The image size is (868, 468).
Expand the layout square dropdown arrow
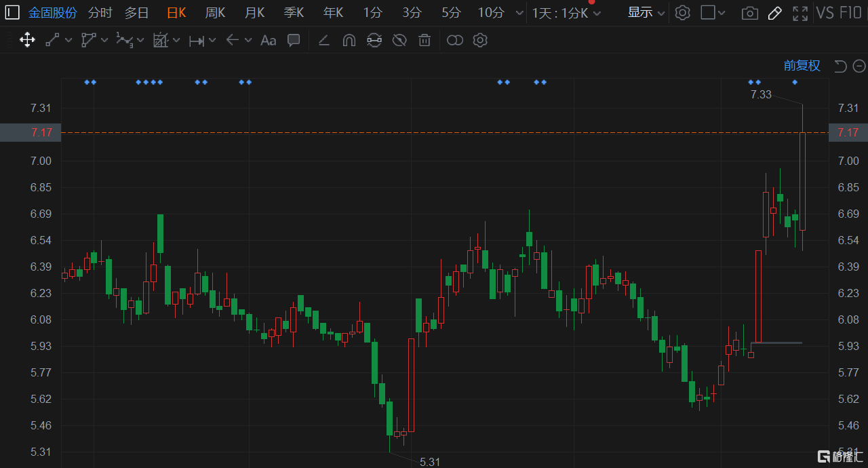pyautogui.click(x=722, y=13)
